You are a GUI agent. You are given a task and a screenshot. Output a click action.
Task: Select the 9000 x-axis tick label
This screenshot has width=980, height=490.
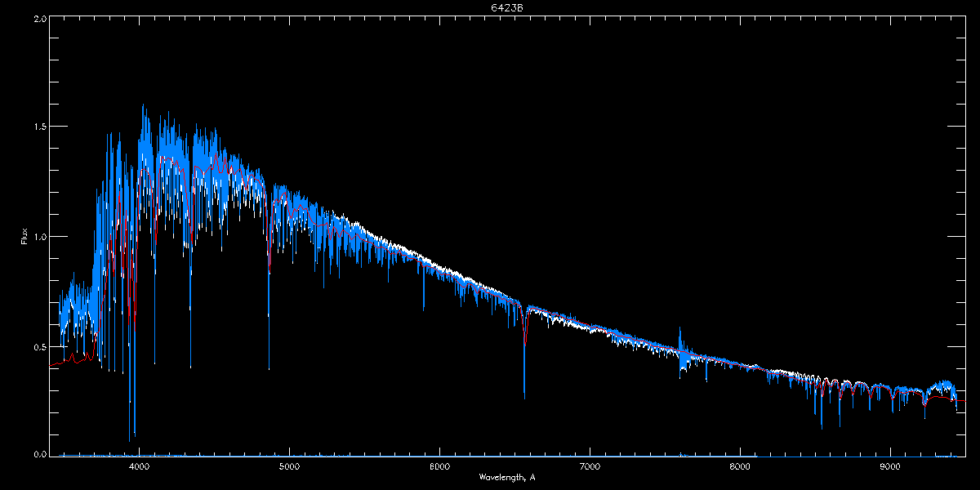[890, 467]
